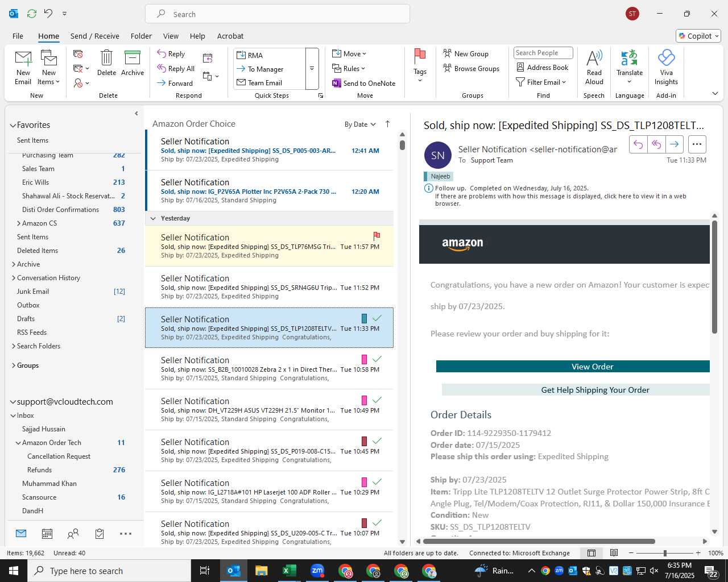Open the Junk Email folder
728x582 pixels.
pos(33,292)
